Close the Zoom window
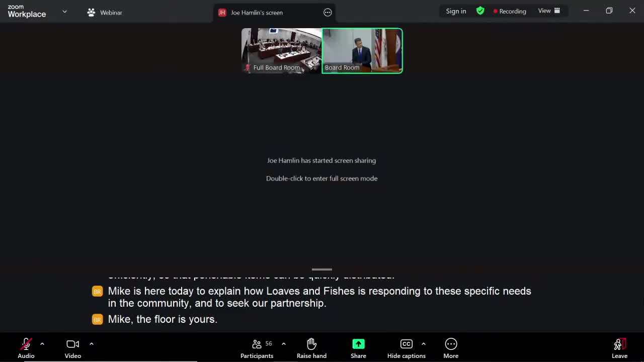Image resolution: width=644 pixels, height=362 pixels. tap(632, 11)
